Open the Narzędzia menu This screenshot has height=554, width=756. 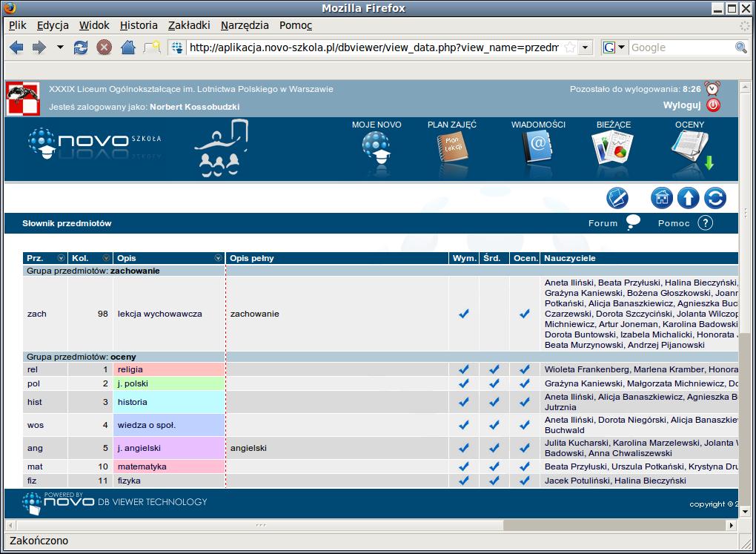coord(245,25)
